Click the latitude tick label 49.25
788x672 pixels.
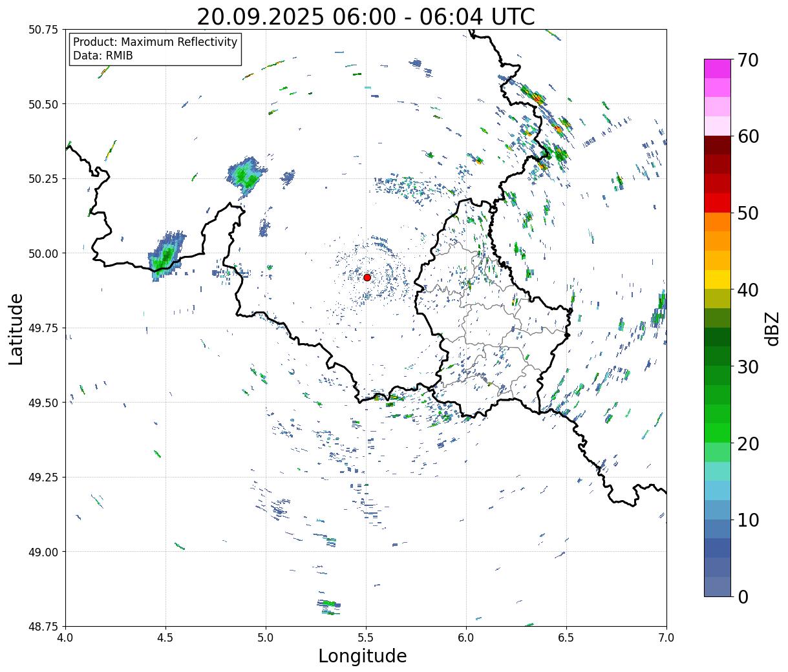coord(43,478)
